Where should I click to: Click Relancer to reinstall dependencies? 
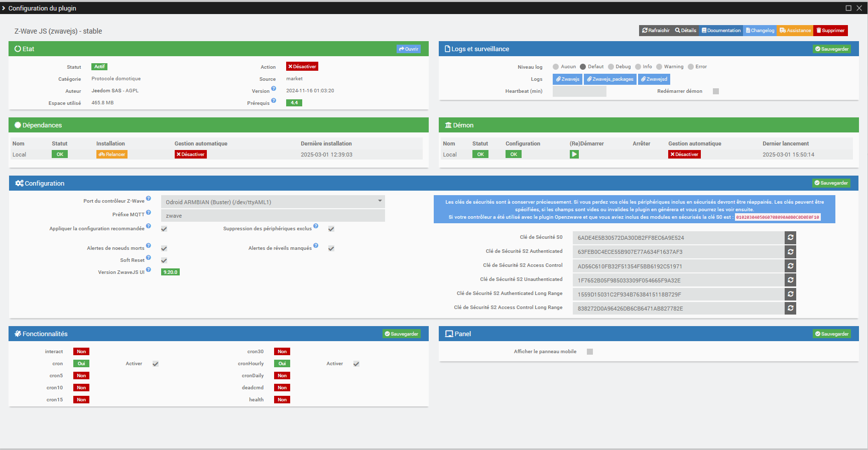112,155
